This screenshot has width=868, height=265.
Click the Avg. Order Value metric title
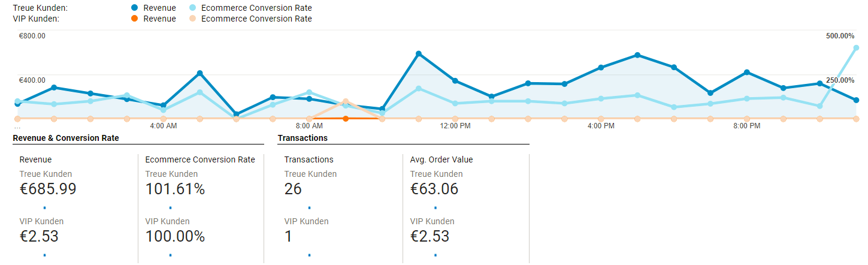coord(441,159)
